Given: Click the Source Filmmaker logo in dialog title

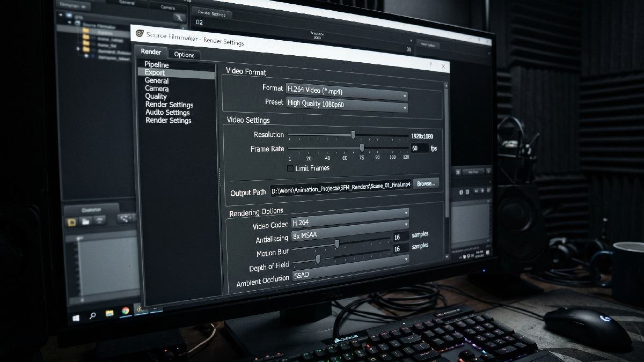Looking at the screenshot, I should [140, 33].
